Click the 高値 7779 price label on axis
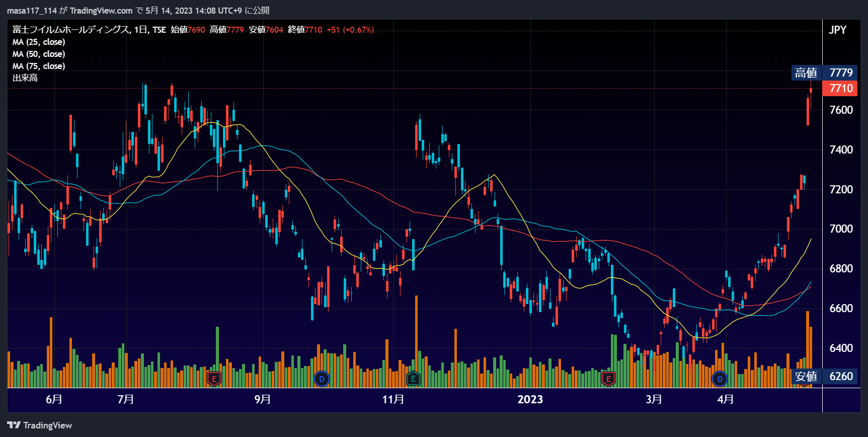Screen dimensions: 868x437 [x=824, y=72]
